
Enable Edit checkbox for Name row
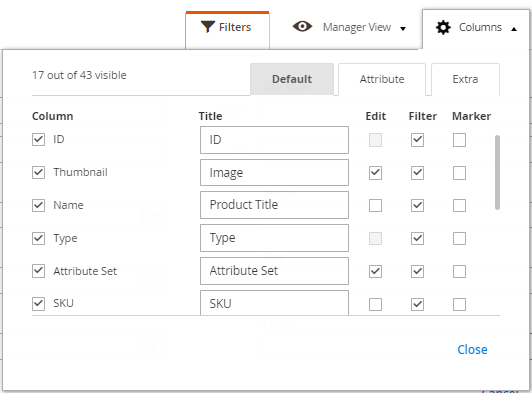(375, 205)
